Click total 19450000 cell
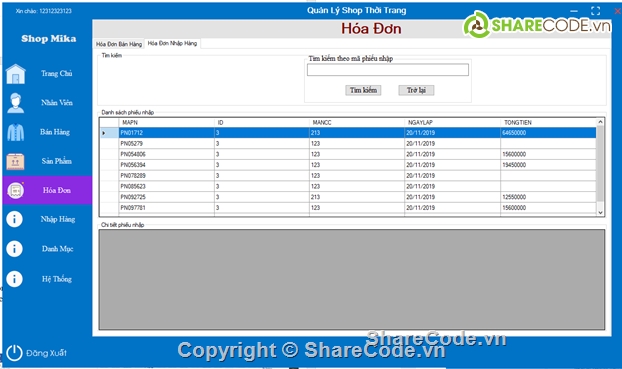This screenshot has height=369, width=622. (x=548, y=165)
